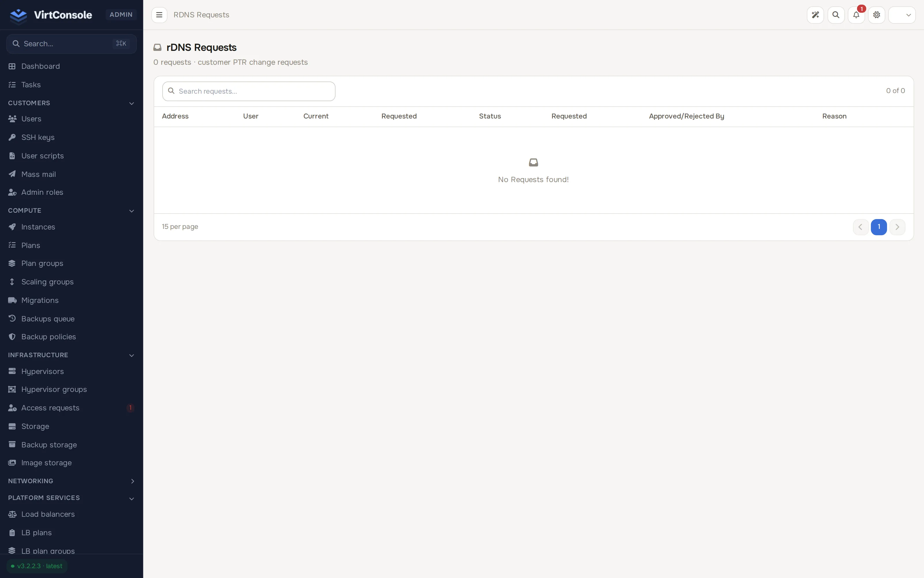This screenshot has height=578, width=924.
Task: Click the Hypervisor groups icon
Action: pos(12,389)
